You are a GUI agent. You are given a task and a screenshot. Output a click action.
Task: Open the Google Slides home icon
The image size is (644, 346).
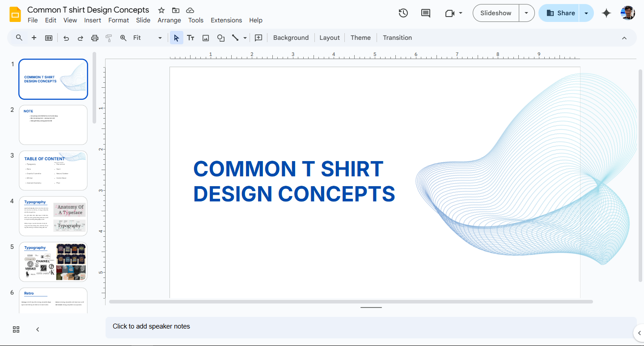click(x=15, y=14)
